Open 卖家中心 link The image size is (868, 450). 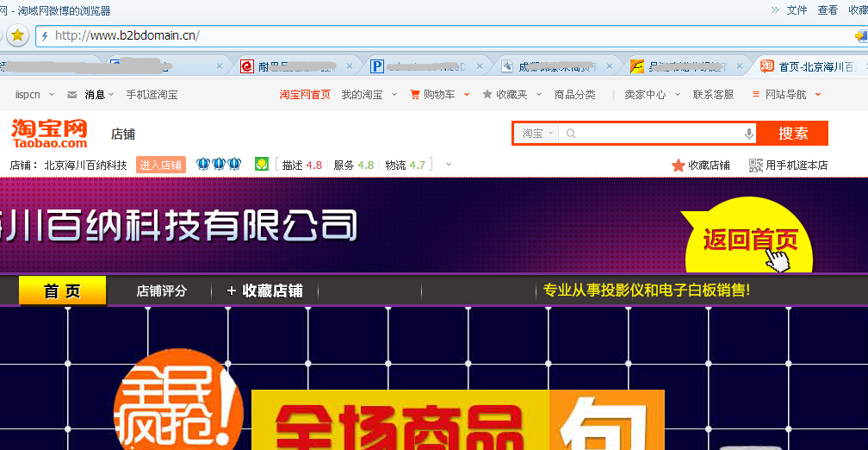[645, 95]
